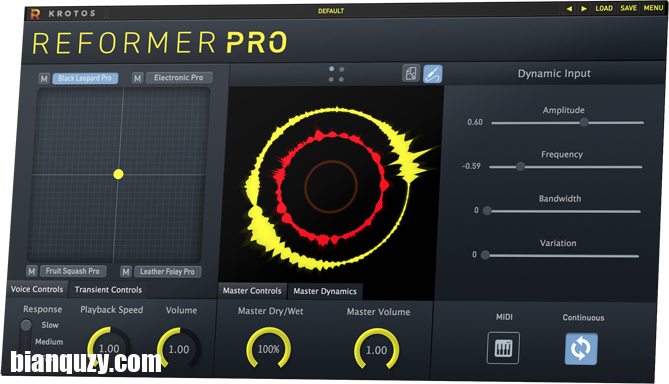The width and height of the screenshot is (669, 384).
Task: Adjust the Frequency slider handle
Action: [520, 166]
